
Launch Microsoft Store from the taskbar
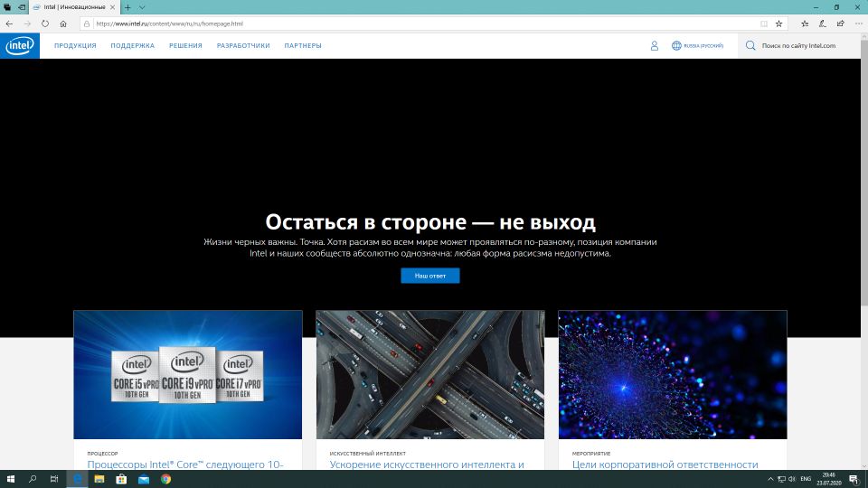(121, 479)
